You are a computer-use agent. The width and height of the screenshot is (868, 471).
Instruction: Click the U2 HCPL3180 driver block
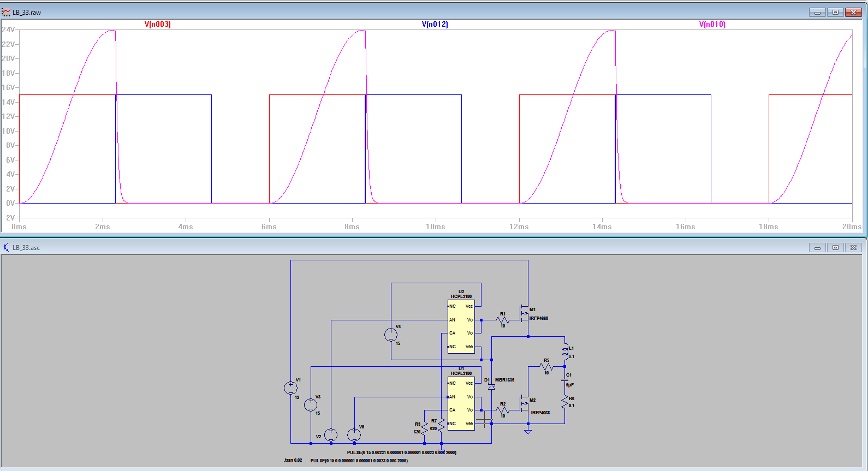tap(461, 326)
